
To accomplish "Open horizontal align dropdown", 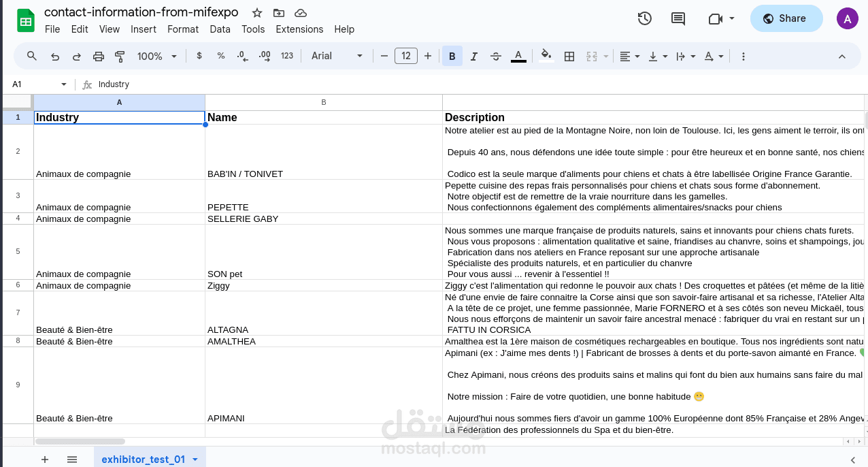I will [x=630, y=56].
